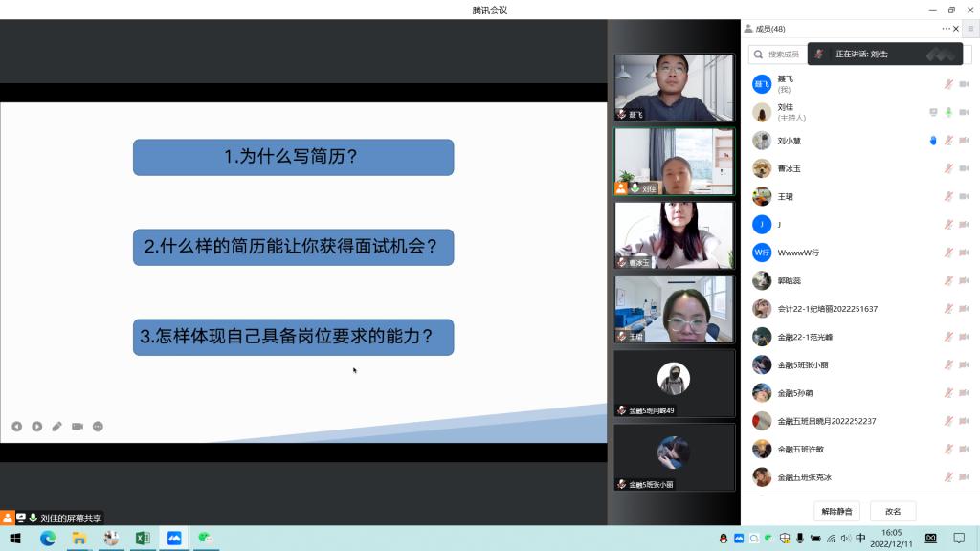Select 金融五班吕晓月2022252237 in the members list
This screenshot has height=551, width=980.
tap(860, 421)
